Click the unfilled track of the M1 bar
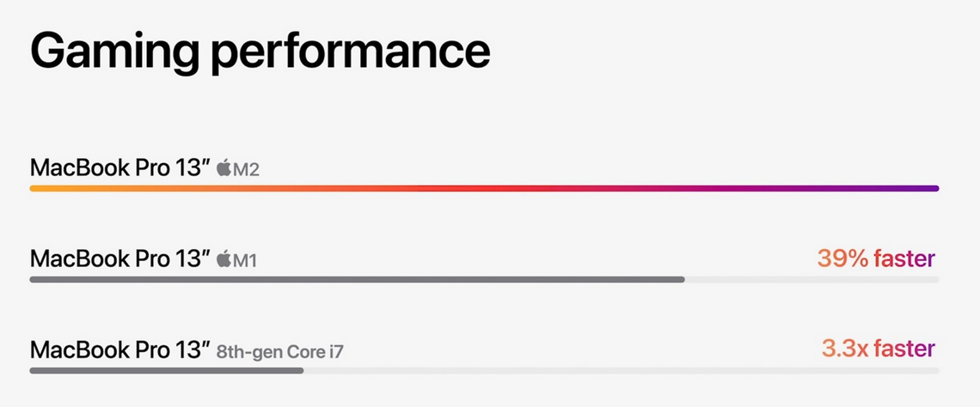 [811, 279]
